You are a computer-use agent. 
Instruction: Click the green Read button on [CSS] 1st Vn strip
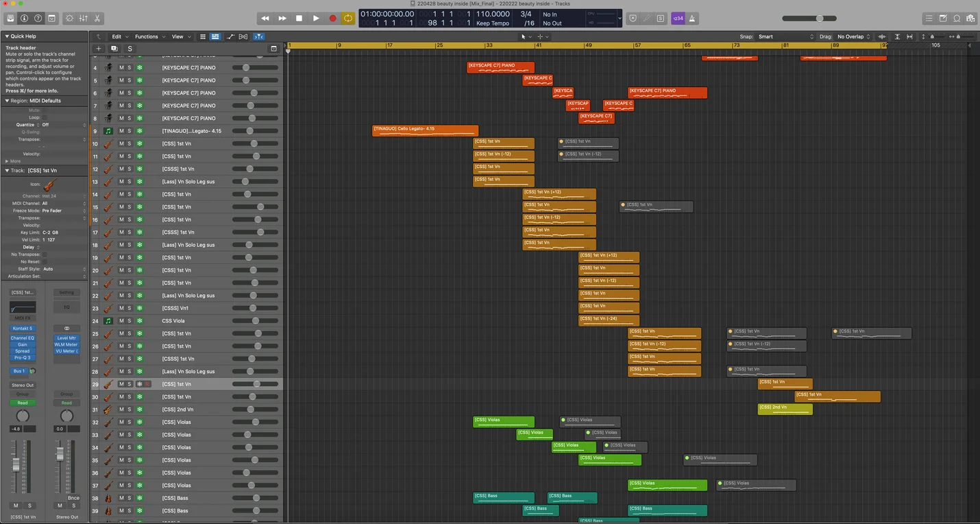coord(23,403)
